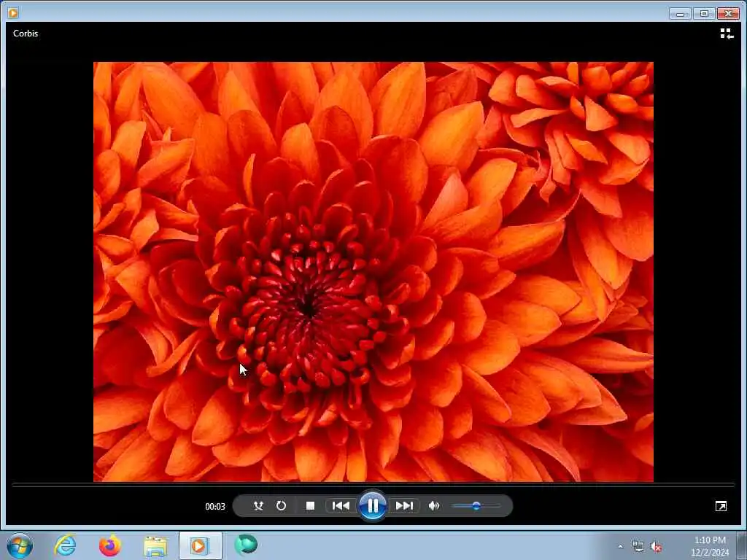Click Media Player icon in title bar

pos(13,13)
